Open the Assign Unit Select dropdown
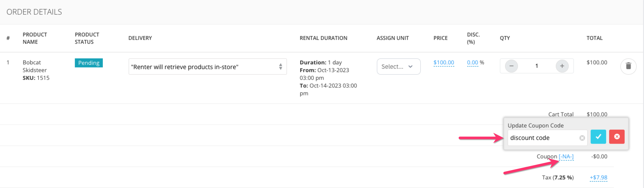This screenshot has height=188, width=644. coord(399,67)
